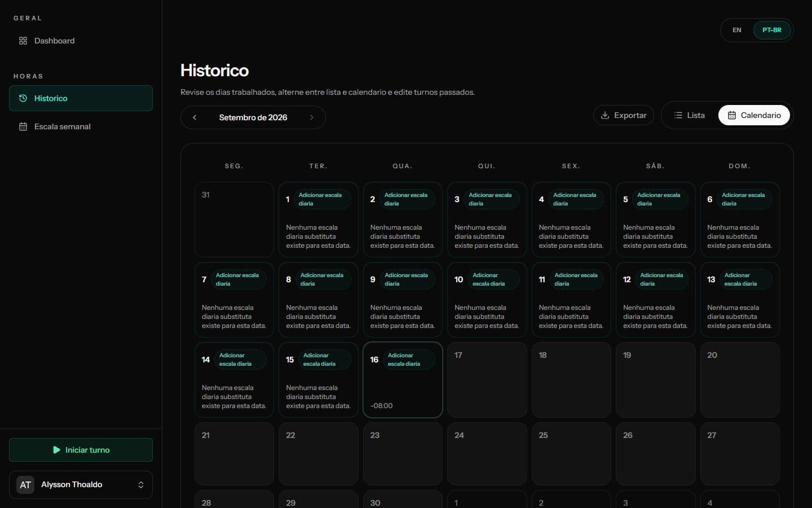812x508 pixels.
Task: Select calendar day 20 cell
Action: pyautogui.click(x=740, y=380)
